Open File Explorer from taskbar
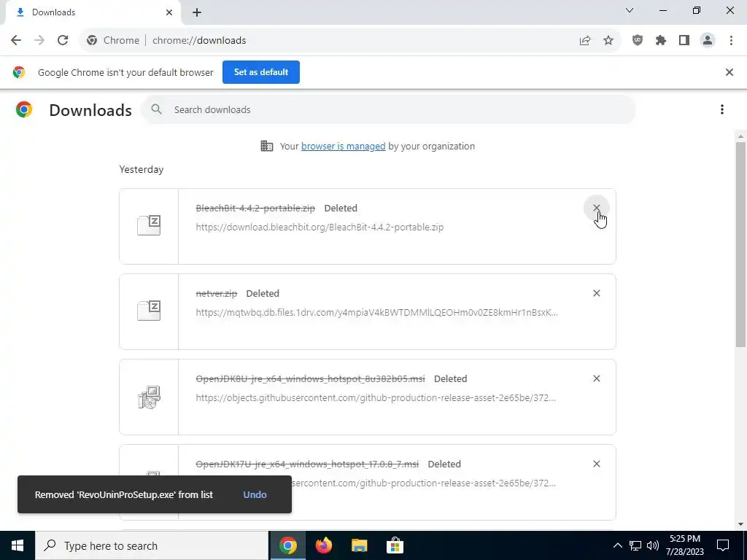 (359, 545)
